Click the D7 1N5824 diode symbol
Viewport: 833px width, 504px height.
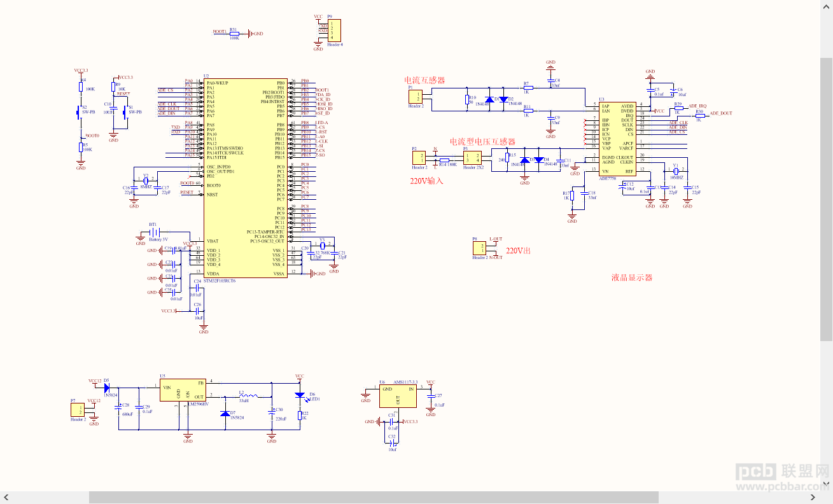[x=225, y=413]
